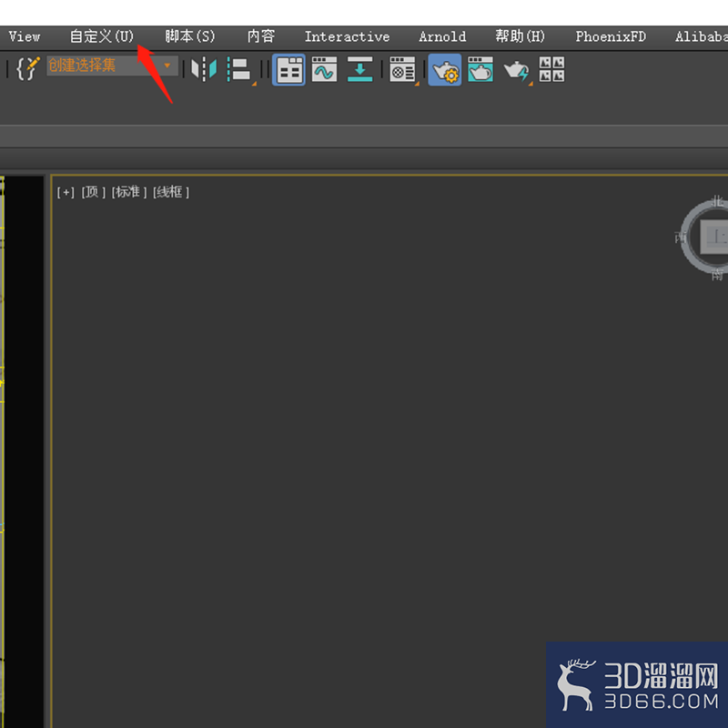
Task: Open the Material Editor
Action: click(x=403, y=70)
